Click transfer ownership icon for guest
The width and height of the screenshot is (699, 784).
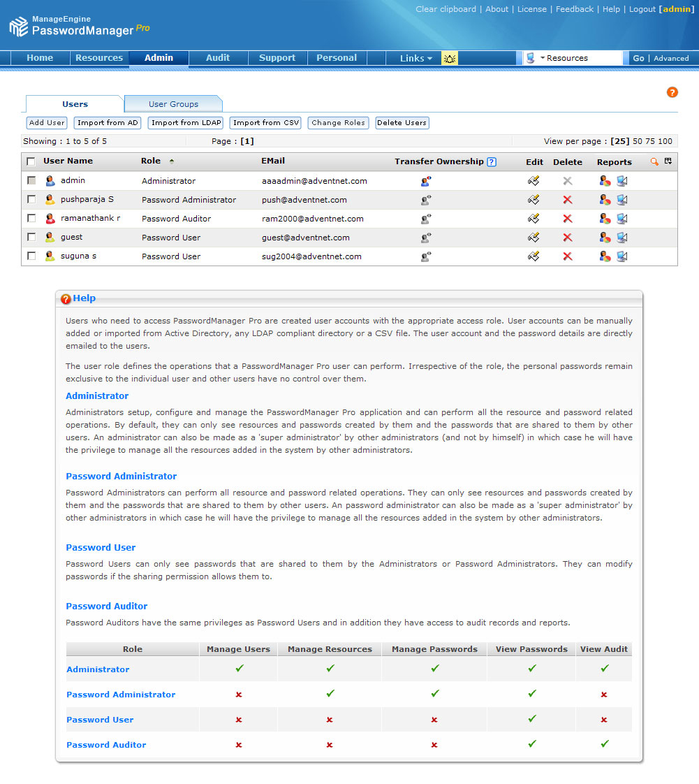pos(426,238)
